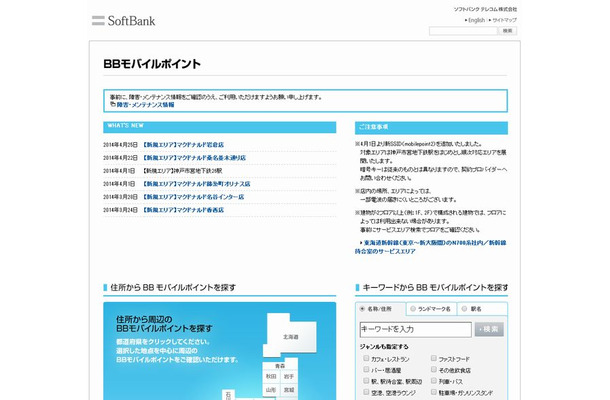Select 山形 on the map

(271, 389)
